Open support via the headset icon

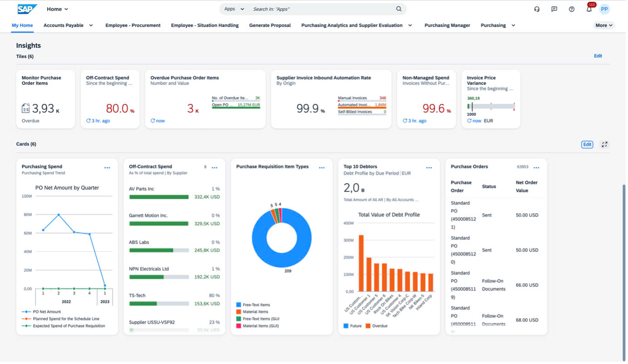pyautogui.click(x=537, y=9)
